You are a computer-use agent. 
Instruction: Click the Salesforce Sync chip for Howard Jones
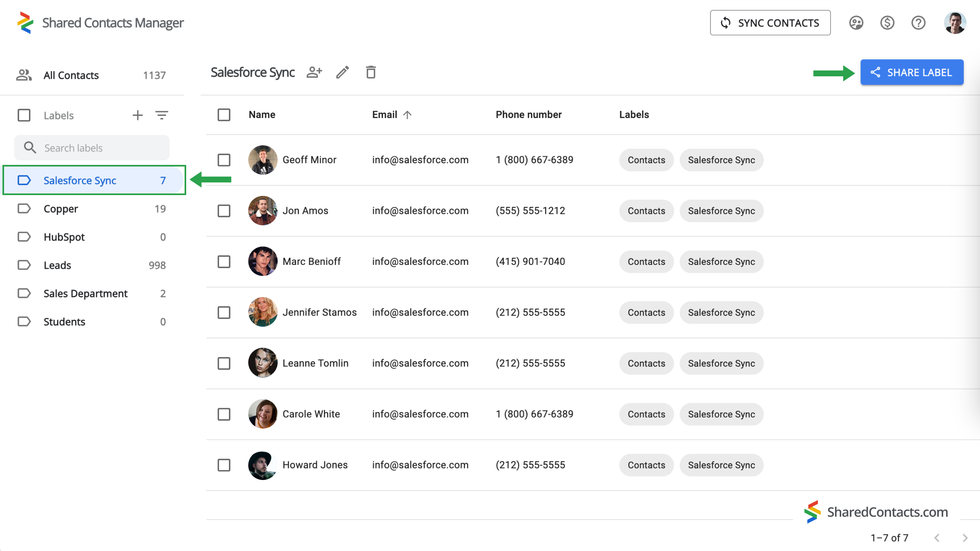(722, 465)
